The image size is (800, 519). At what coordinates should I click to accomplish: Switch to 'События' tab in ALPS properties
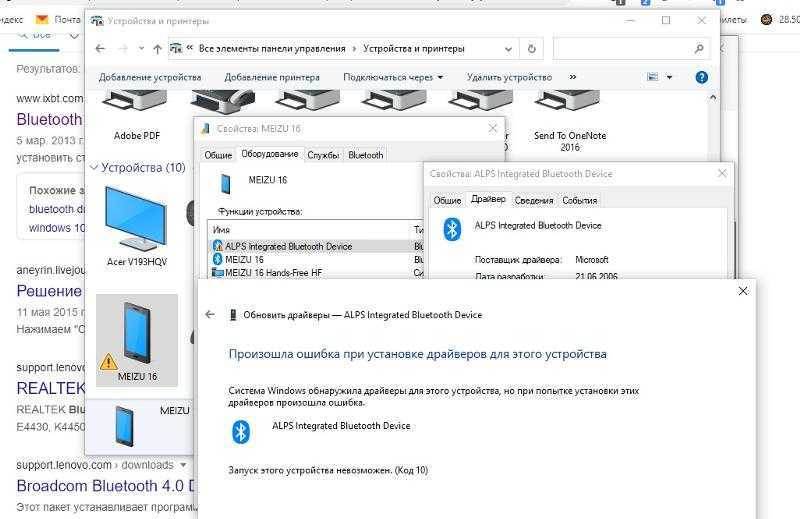580,201
